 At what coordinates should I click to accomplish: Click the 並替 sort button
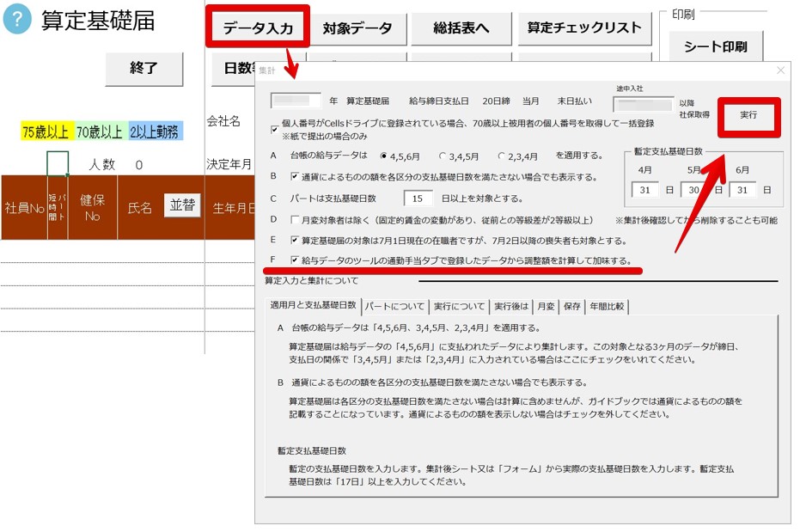pos(182,205)
